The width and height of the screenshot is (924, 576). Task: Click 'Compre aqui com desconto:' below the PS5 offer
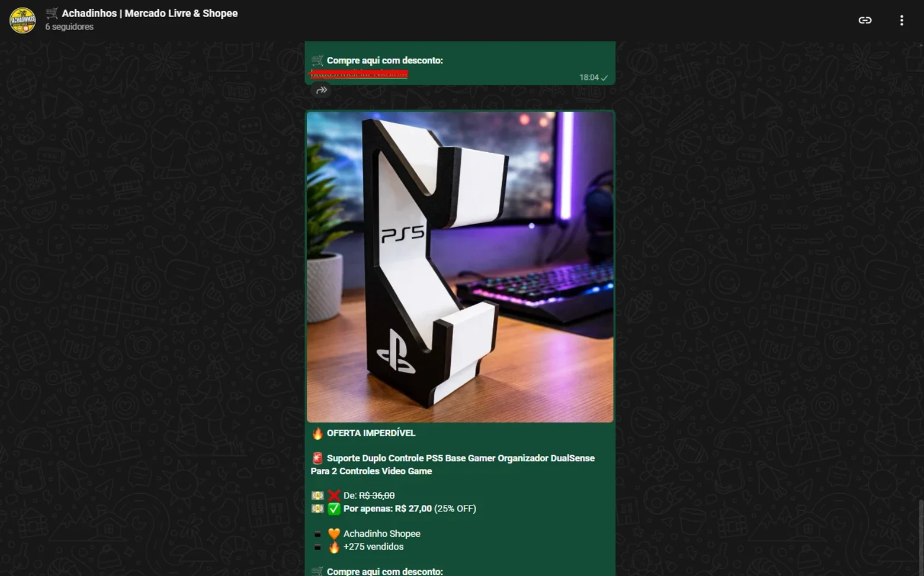(x=385, y=571)
